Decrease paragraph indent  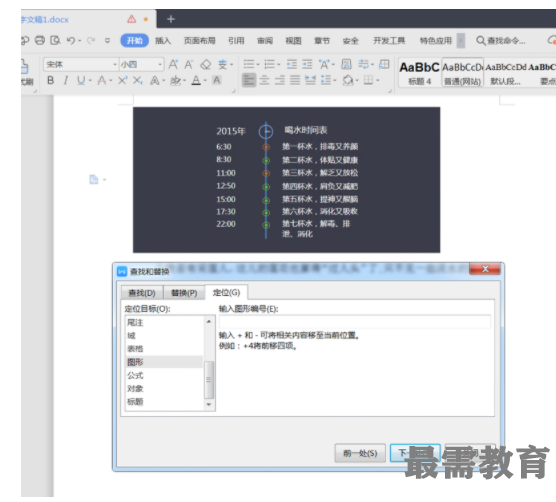292,64
